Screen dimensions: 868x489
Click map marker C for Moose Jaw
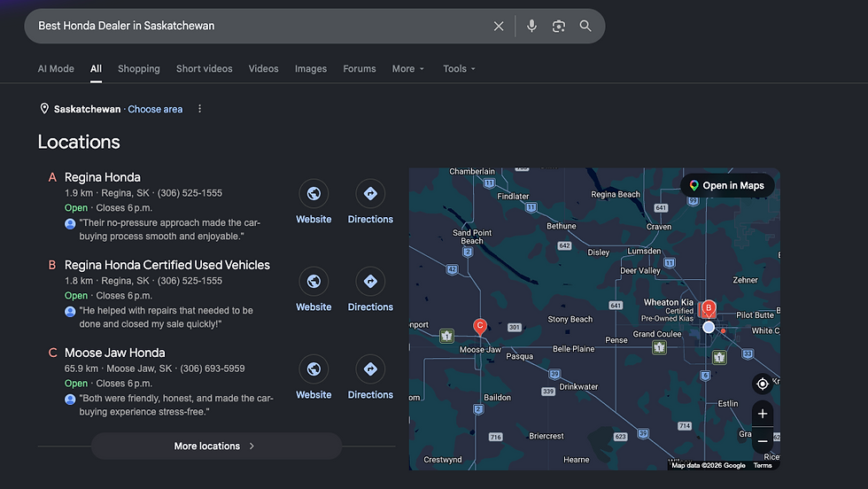(x=480, y=327)
